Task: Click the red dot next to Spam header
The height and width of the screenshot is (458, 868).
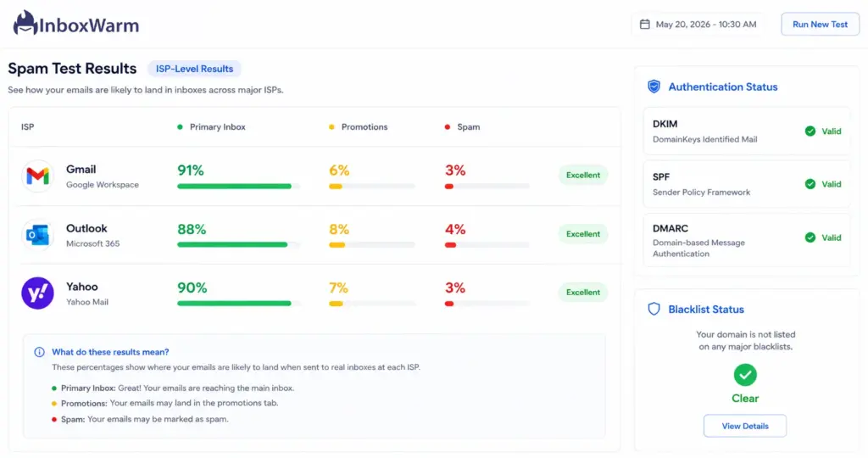Action: [x=448, y=127]
